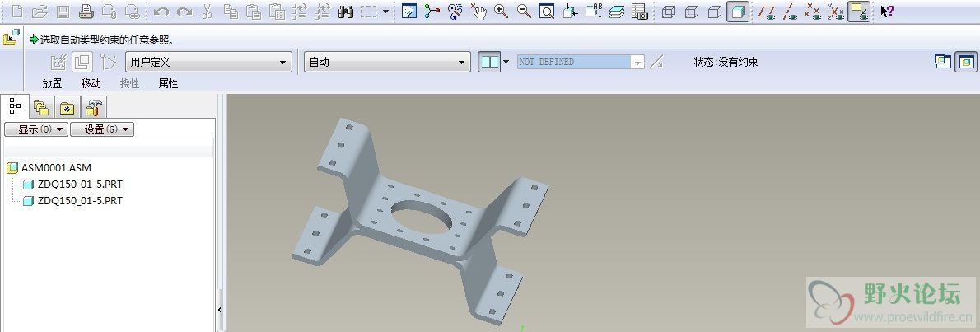Create a new file with the blank page icon
Viewport: 980px width, 332px height.
(17, 12)
